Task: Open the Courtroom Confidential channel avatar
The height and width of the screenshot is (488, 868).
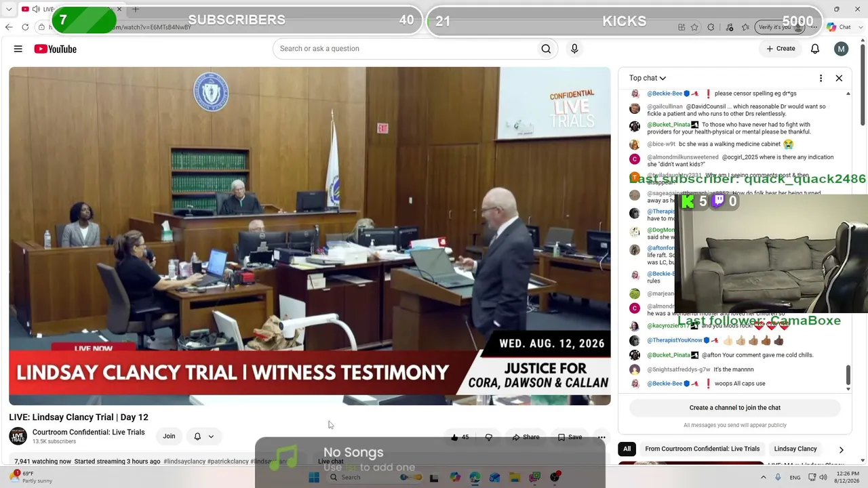Action: click(18, 436)
